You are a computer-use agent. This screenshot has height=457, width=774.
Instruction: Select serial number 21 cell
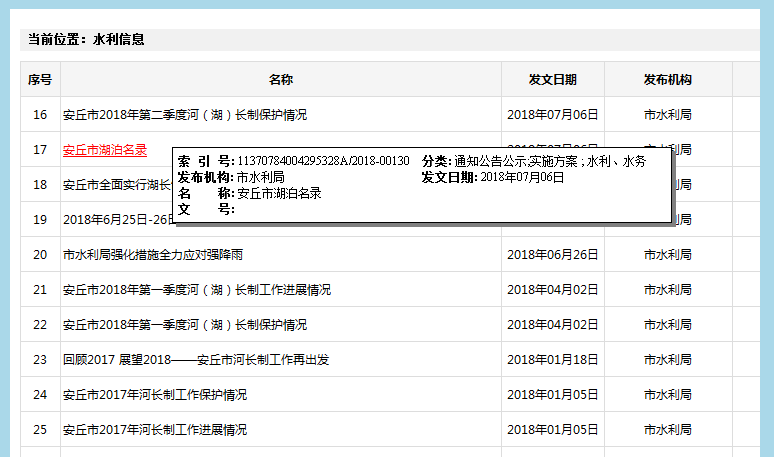40,290
